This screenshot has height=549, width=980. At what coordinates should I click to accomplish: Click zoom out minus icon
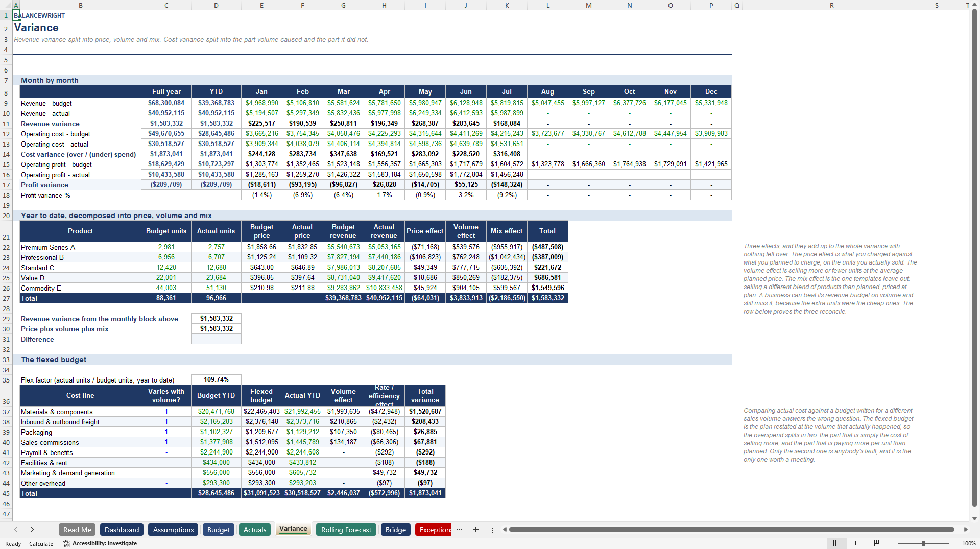click(892, 543)
